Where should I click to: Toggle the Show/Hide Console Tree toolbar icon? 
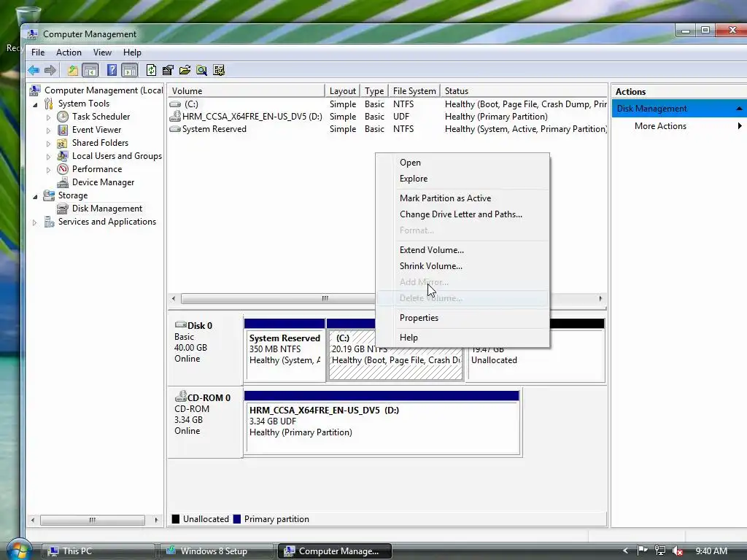pos(90,71)
